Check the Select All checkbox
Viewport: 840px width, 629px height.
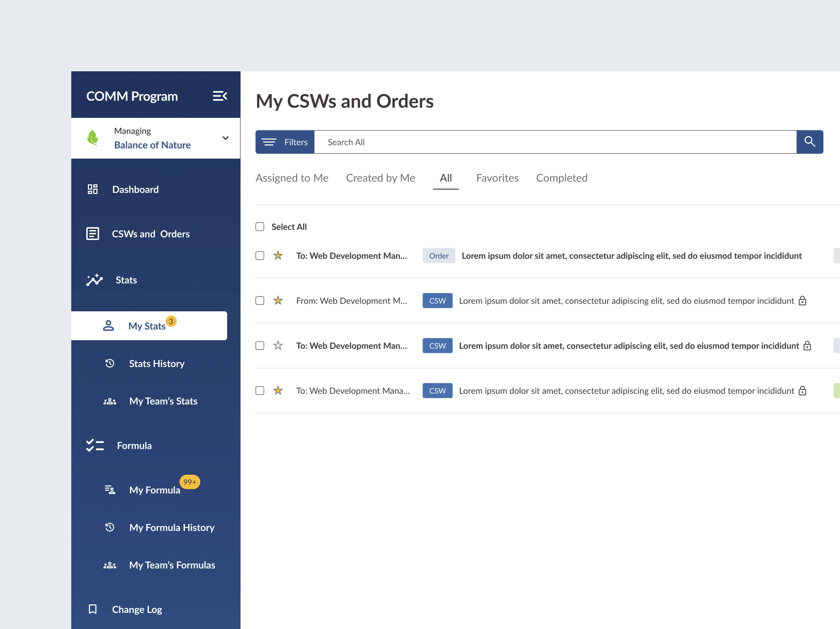coord(260,227)
